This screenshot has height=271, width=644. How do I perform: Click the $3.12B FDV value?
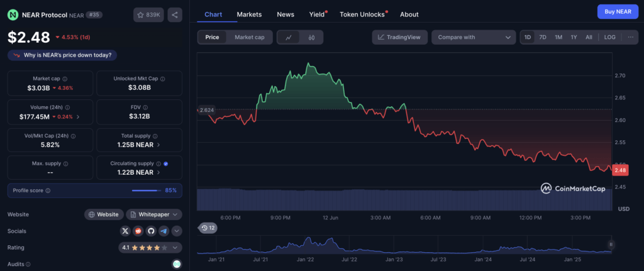pyautogui.click(x=139, y=116)
